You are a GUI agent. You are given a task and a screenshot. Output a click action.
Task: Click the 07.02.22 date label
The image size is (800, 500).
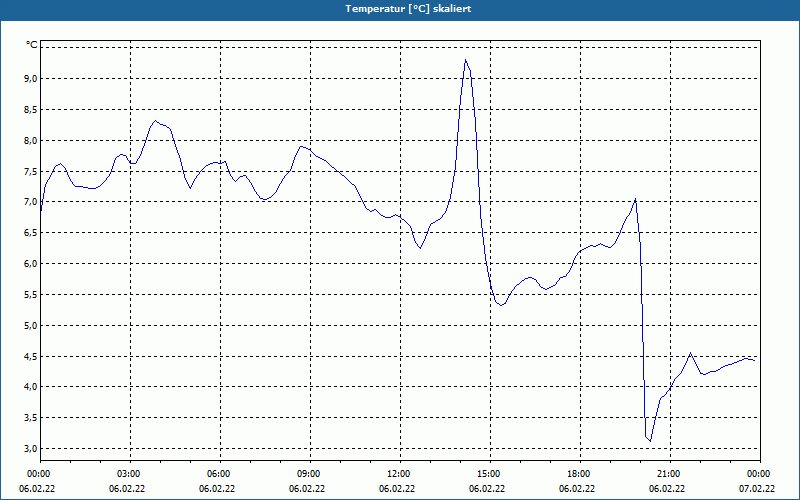pos(757,489)
